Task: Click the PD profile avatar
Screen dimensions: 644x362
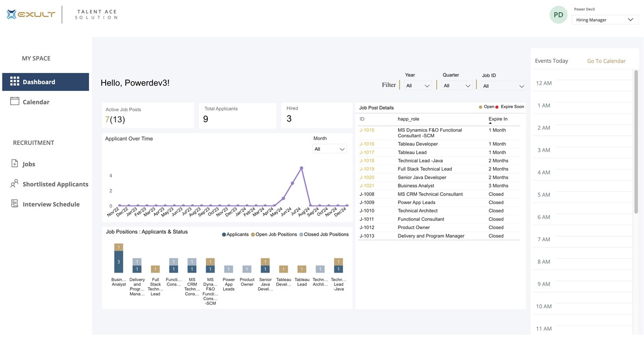Action: (x=558, y=15)
